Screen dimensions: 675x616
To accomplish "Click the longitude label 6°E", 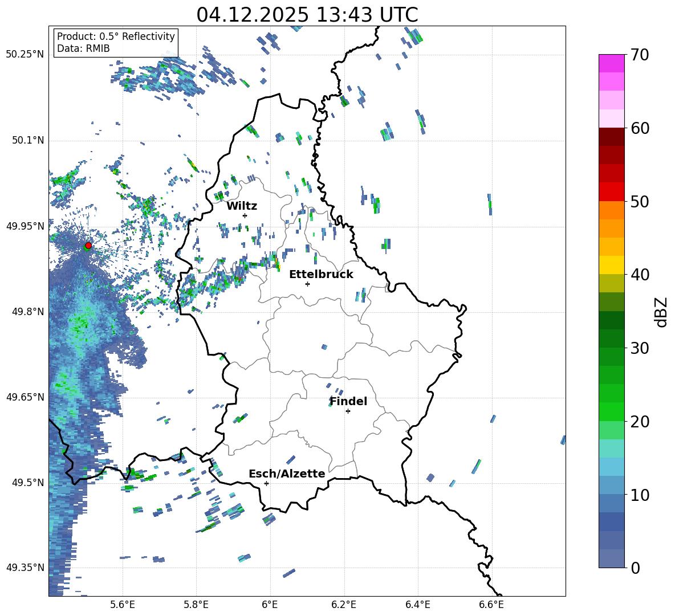I will tap(270, 605).
